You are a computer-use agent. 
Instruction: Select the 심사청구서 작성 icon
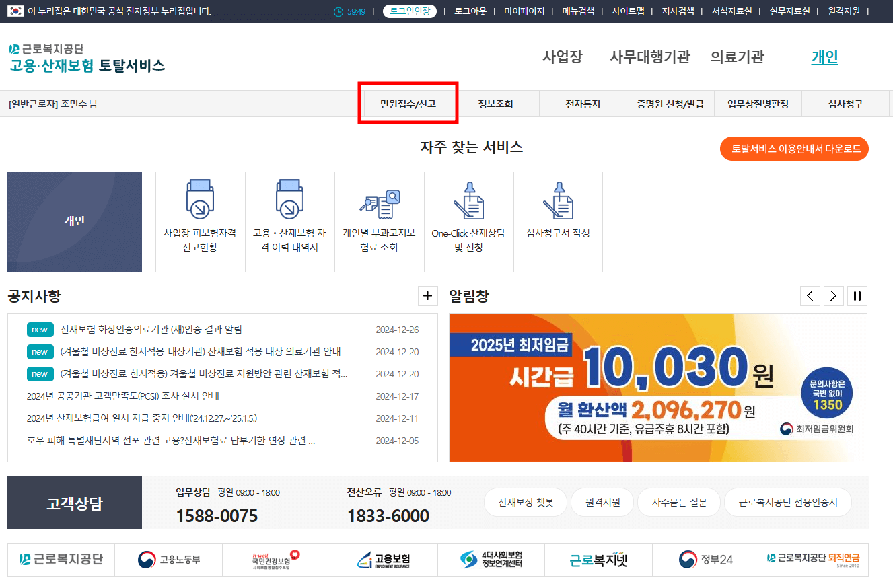coord(558,222)
